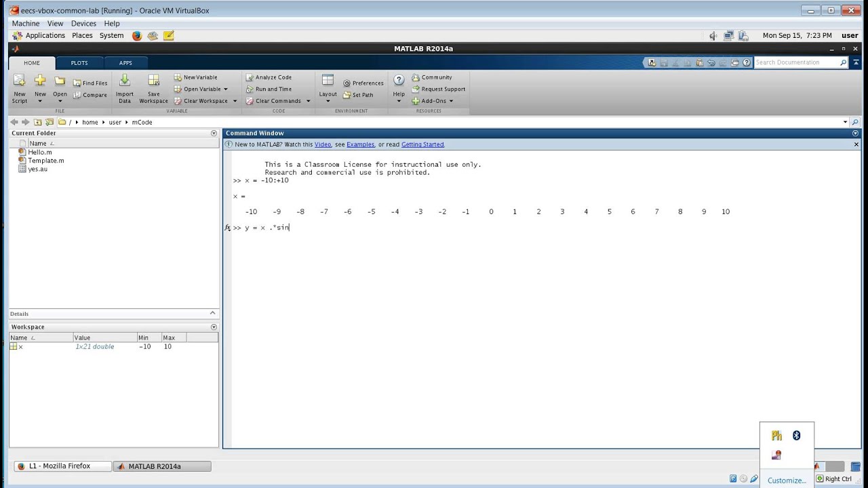868x488 pixels.
Task: Expand the Details panel
Action: click(212, 313)
